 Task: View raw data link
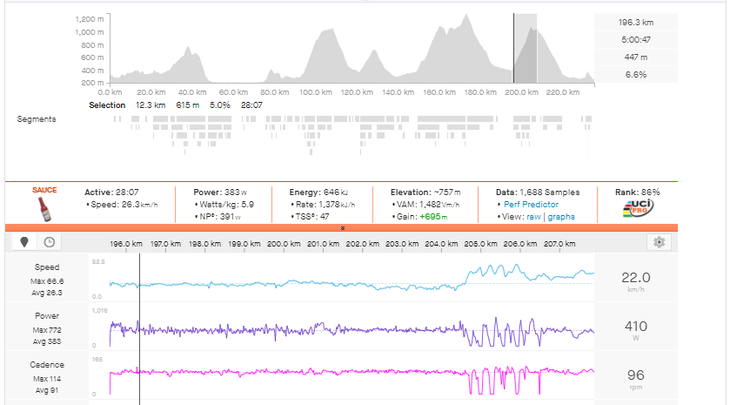534,216
